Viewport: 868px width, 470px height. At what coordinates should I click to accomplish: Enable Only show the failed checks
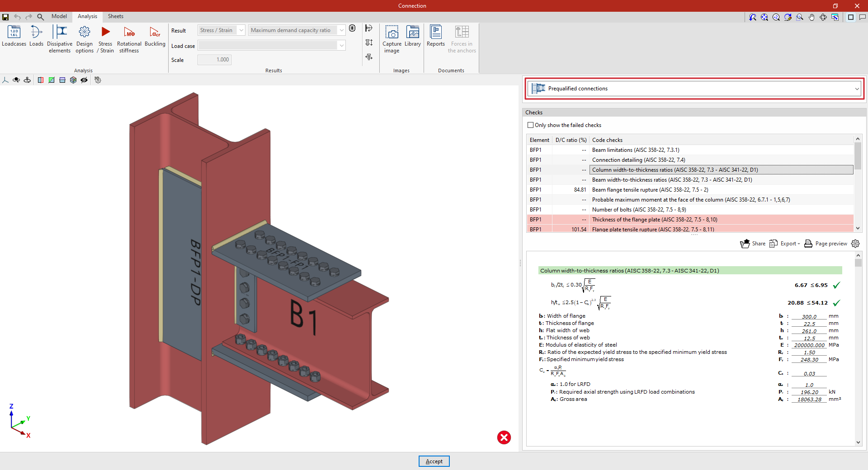click(531, 125)
